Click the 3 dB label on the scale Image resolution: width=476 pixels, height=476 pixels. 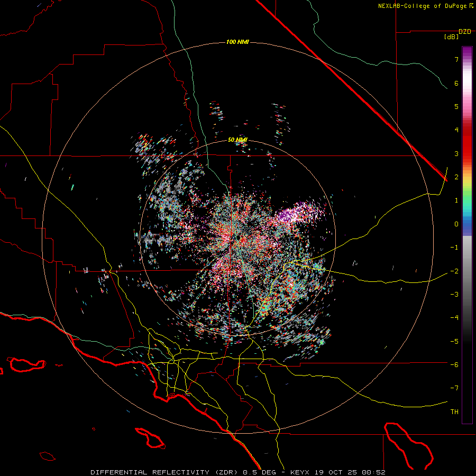pyautogui.click(x=456, y=153)
